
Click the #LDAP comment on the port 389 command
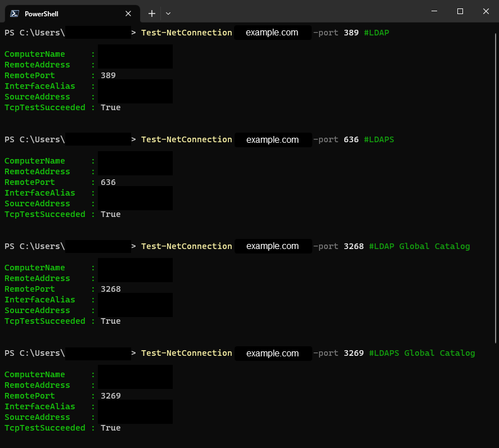[376, 33]
